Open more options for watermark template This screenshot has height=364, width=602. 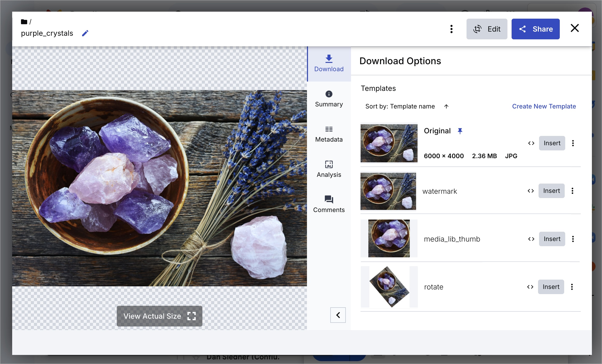572,191
